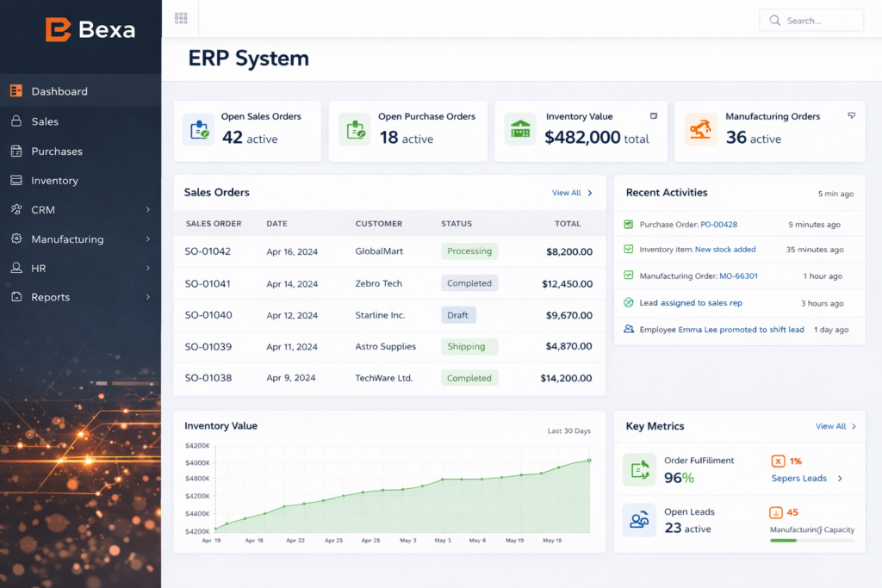
Task: Click the Open Leads people icon
Action: point(639,520)
